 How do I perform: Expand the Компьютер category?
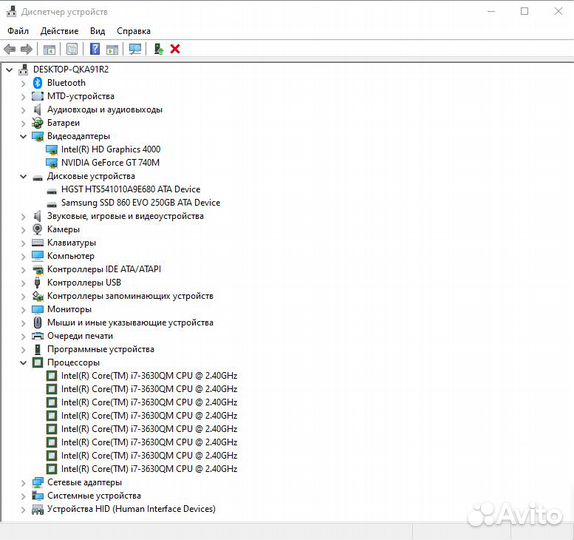coord(23,257)
